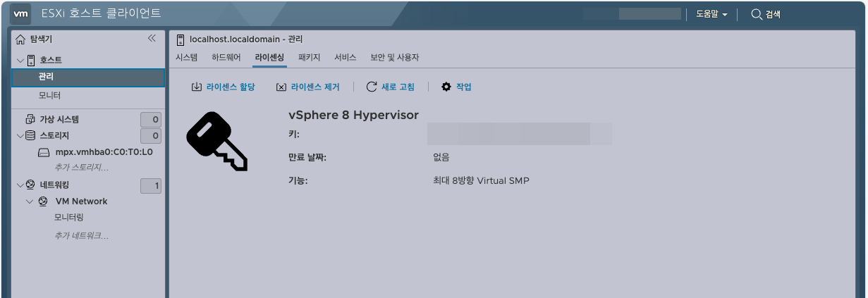Click the Storage database icon

[30, 135]
